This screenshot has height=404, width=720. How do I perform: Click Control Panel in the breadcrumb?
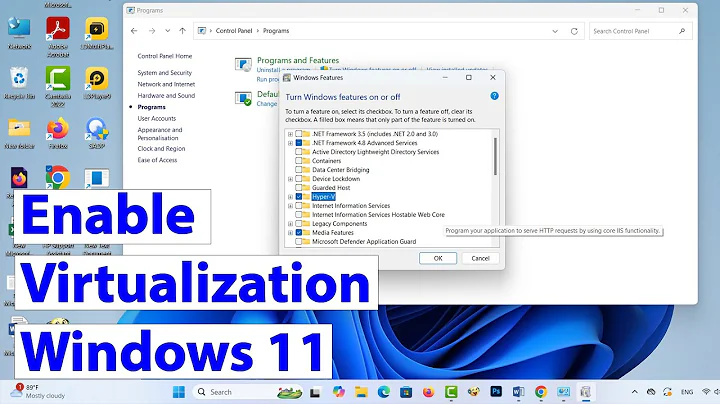coord(234,31)
